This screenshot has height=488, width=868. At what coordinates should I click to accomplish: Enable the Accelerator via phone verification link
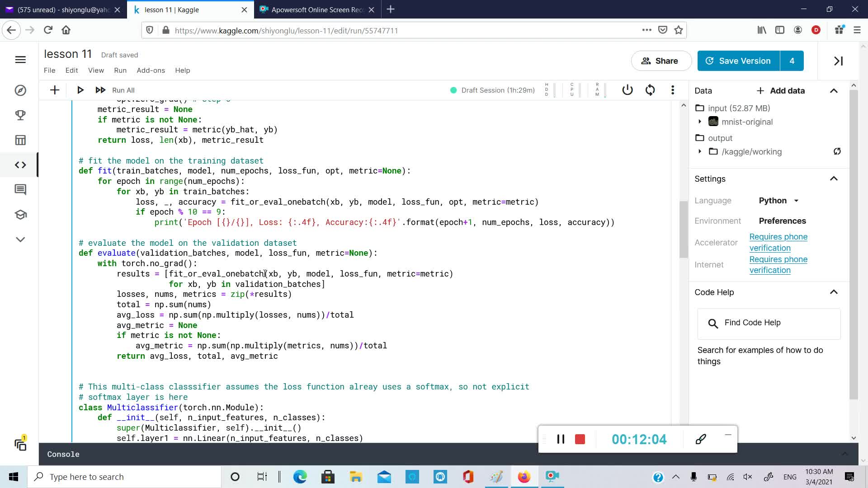pyautogui.click(x=778, y=242)
